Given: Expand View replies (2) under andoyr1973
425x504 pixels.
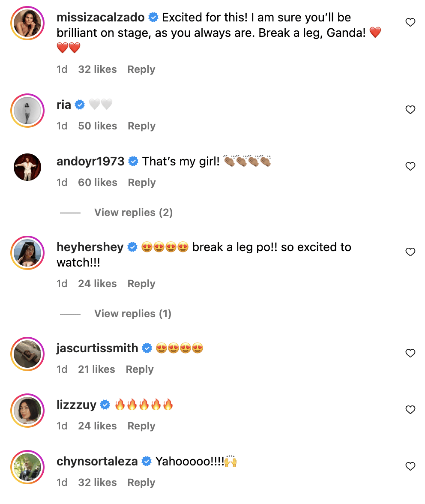Looking at the screenshot, I should 133,213.
